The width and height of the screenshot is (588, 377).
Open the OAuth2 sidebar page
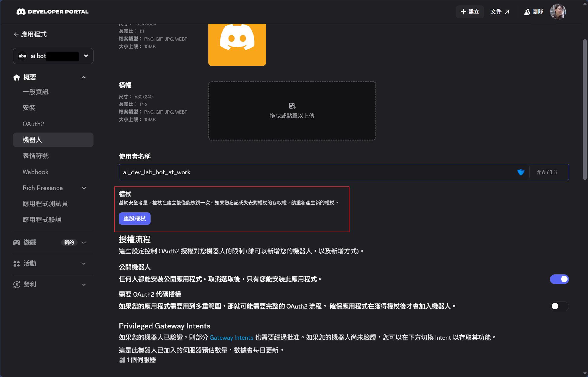33,124
